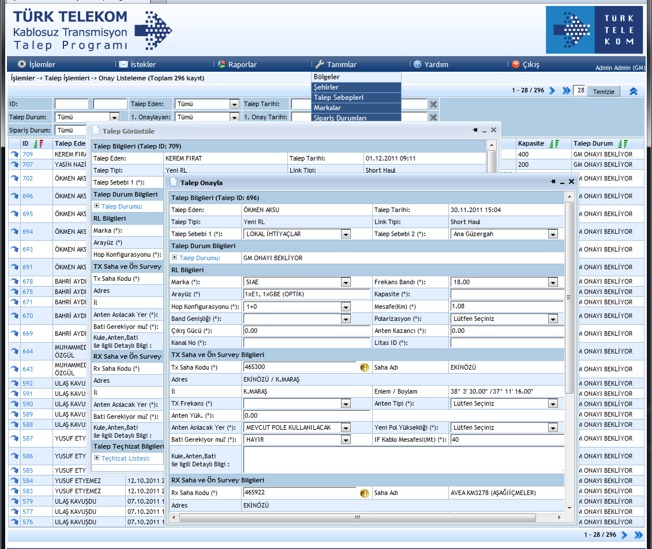
Task: Open Talep Eden filter dropdown
Action: click(x=234, y=104)
